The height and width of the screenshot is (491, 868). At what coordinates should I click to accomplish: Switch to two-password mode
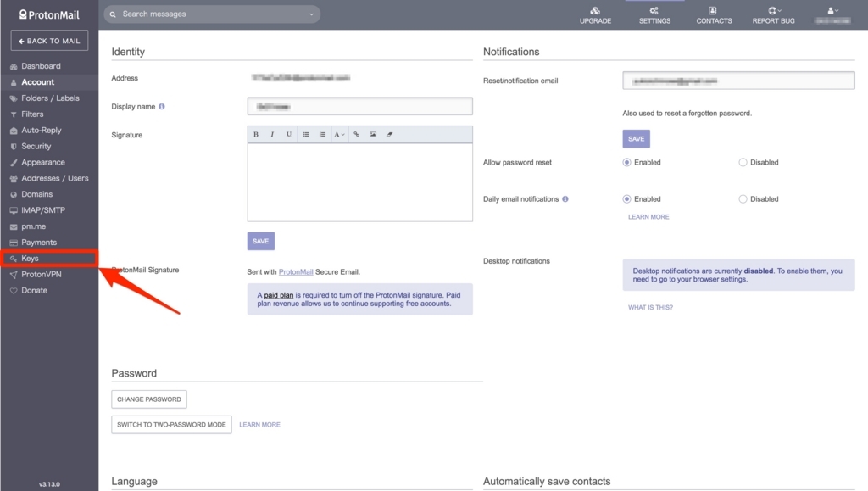point(171,425)
